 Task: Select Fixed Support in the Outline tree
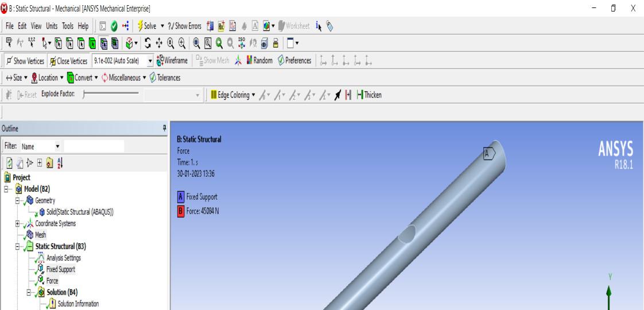[60, 270]
